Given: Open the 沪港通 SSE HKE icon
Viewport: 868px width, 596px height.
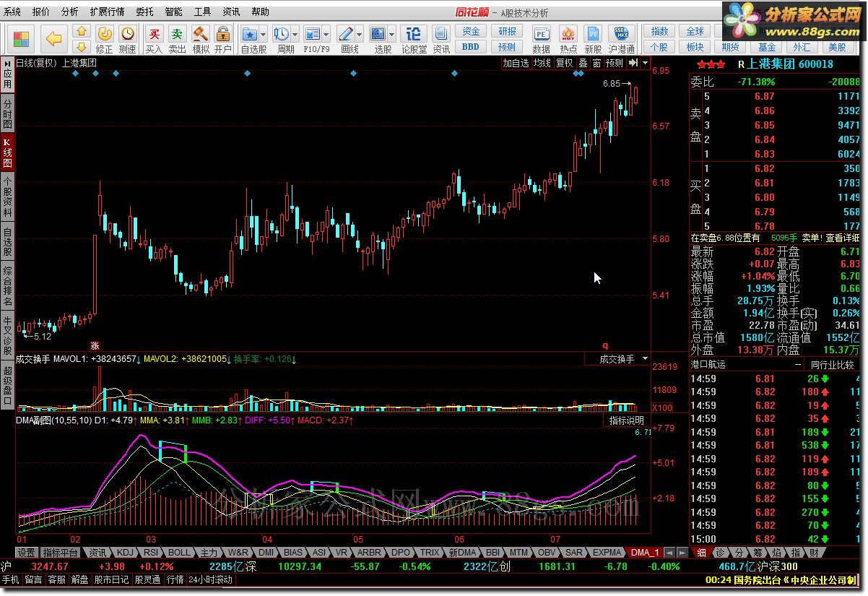Looking at the screenshot, I should 621,33.
